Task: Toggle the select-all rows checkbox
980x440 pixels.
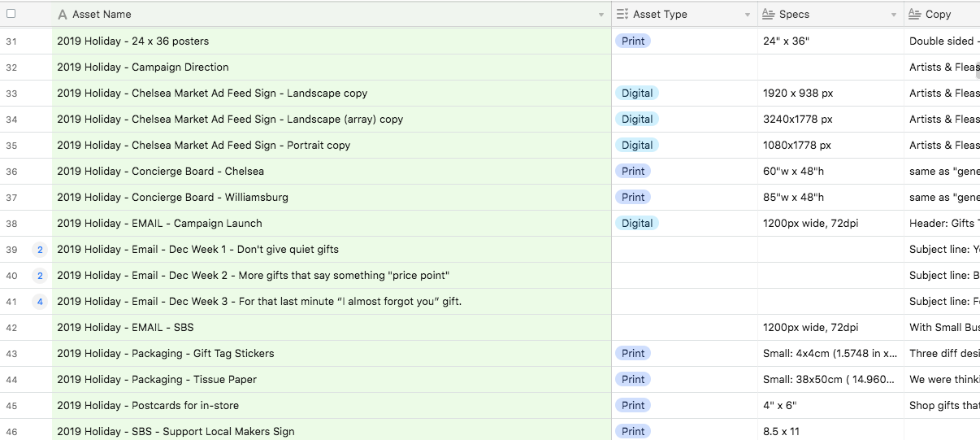Action: tap(11, 14)
